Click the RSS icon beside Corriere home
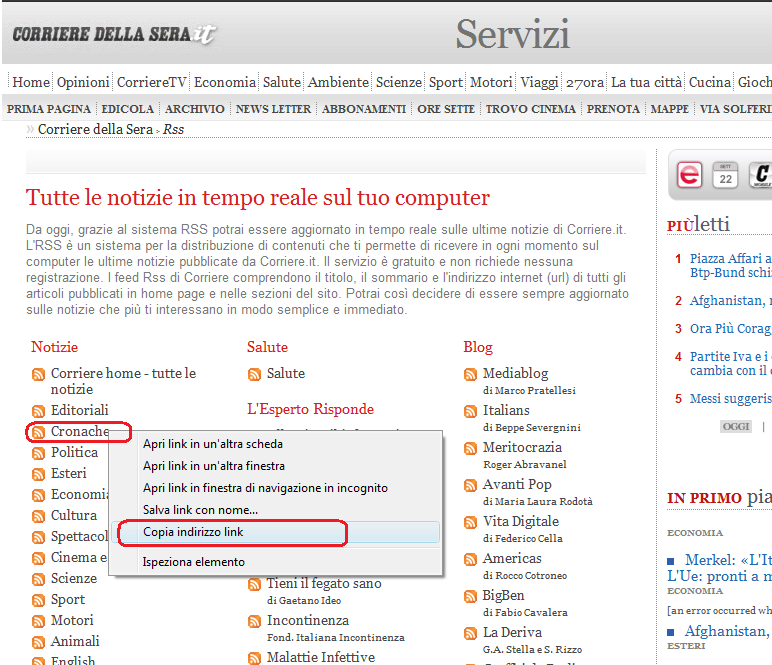This screenshot has width=772, height=665. point(38,375)
